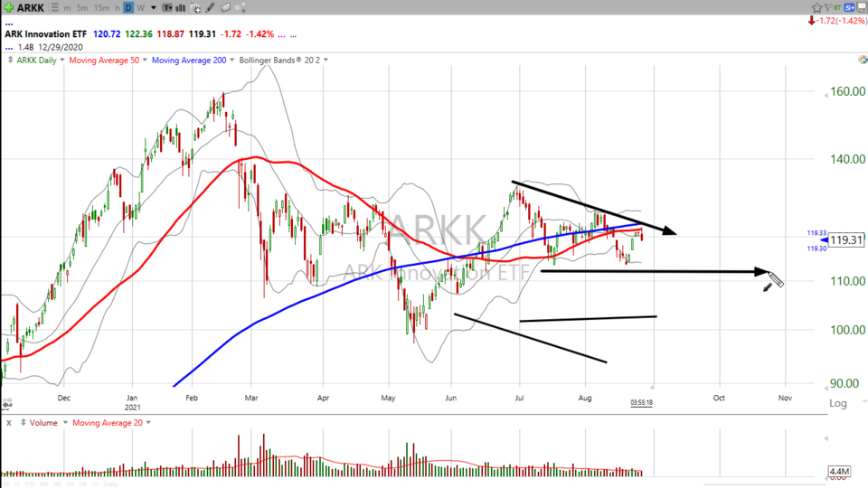This screenshot has height=488, width=868.
Task: Click the ARKK ticker symbol field
Action: (x=31, y=8)
